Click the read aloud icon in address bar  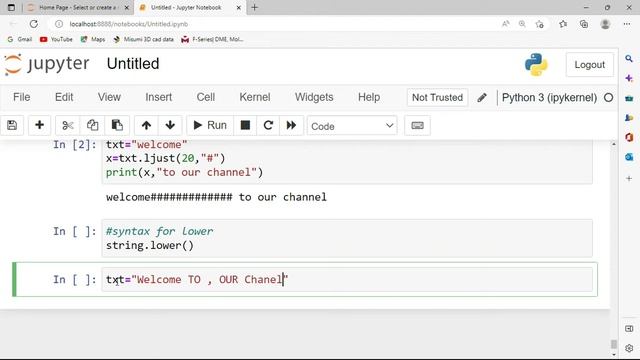point(505,24)
